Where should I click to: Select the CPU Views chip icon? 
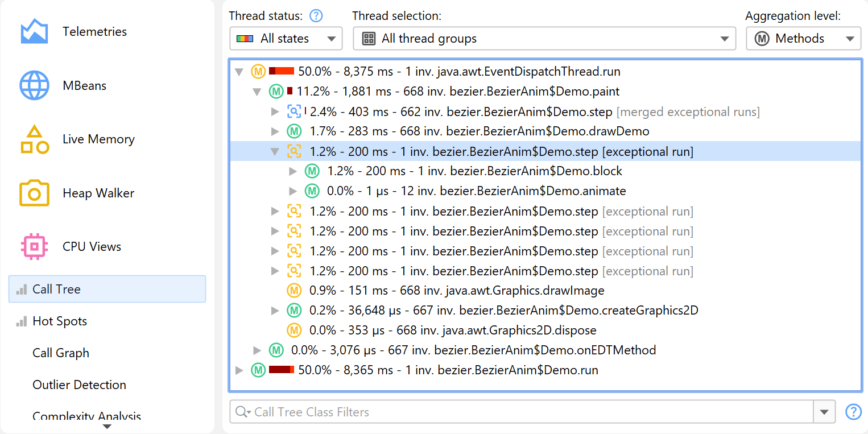[x=34, y=247]
